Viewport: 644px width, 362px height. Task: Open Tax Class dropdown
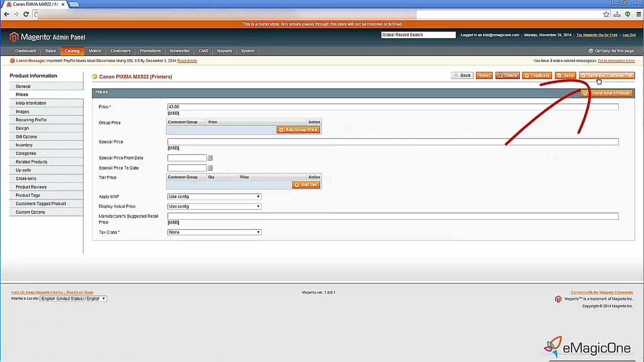click(214, 232)
